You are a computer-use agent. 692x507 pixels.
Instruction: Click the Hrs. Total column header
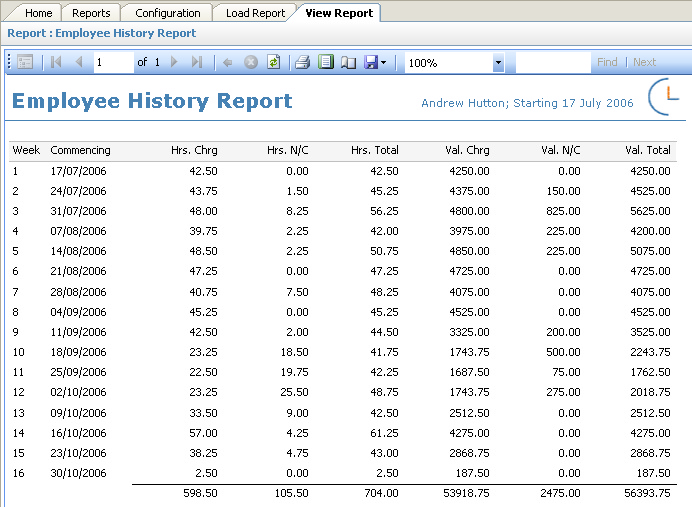point(375,150)
